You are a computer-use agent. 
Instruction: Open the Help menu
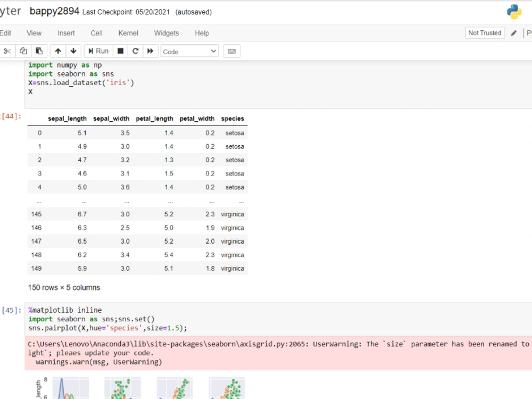[202, 33]
